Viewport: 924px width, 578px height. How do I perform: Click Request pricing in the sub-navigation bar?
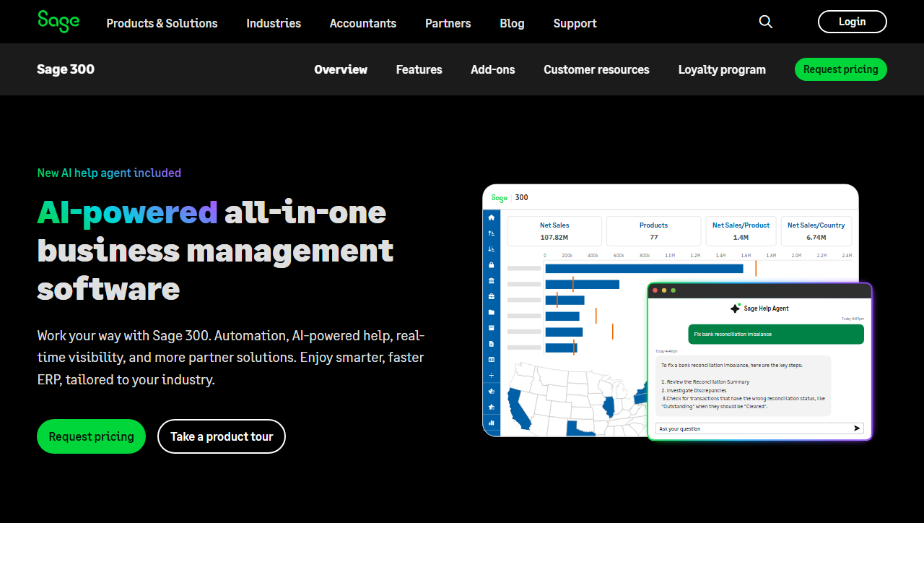841,69
